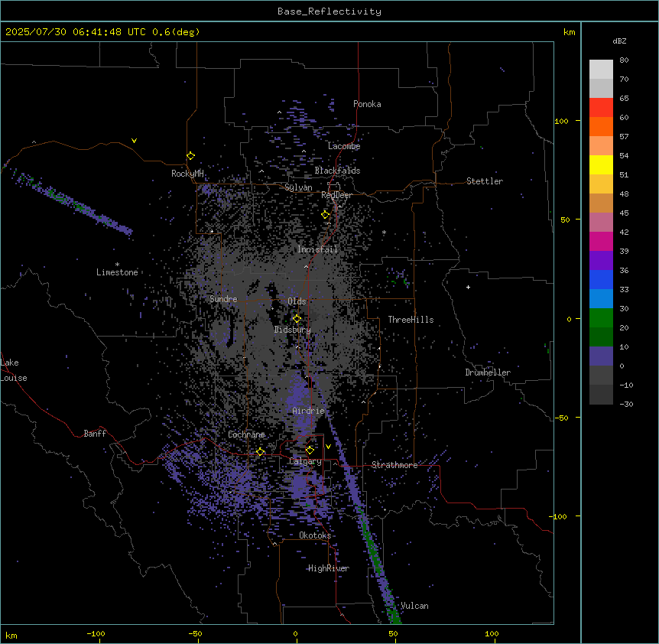Click the Sylvan label
The image size is (659, 644).
[x=298, y=187]
